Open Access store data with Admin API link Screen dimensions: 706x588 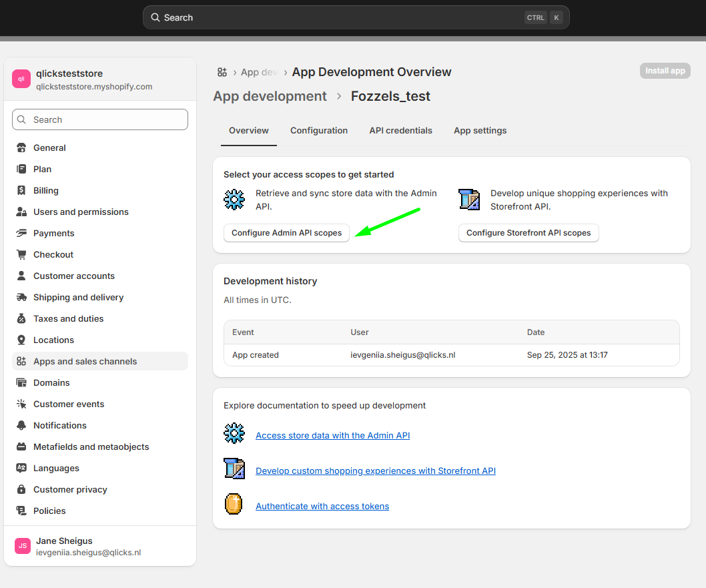tap(332, 435)
